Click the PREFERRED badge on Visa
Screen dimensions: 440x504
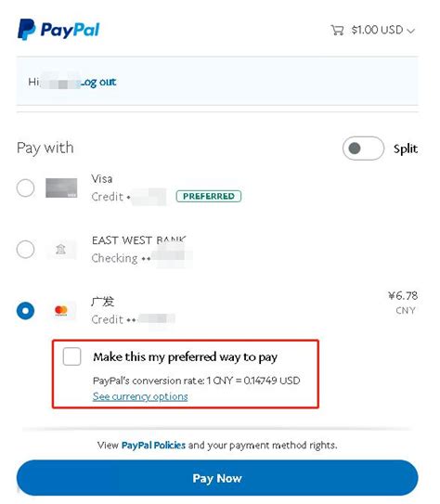point(209,196)
